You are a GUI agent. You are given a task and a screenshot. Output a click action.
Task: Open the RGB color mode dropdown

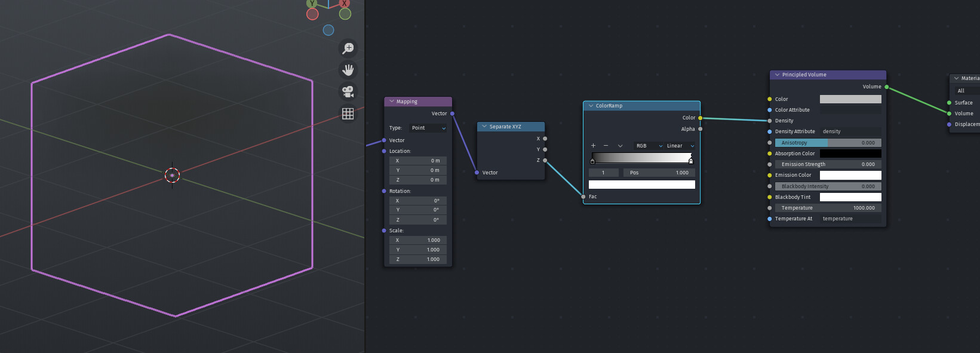(x=649, y=146)
